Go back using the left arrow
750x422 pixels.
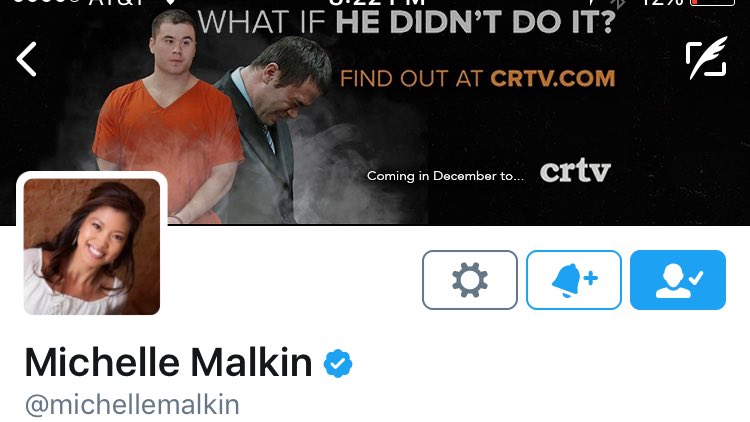pyautogui.click(x=26, y=59)
